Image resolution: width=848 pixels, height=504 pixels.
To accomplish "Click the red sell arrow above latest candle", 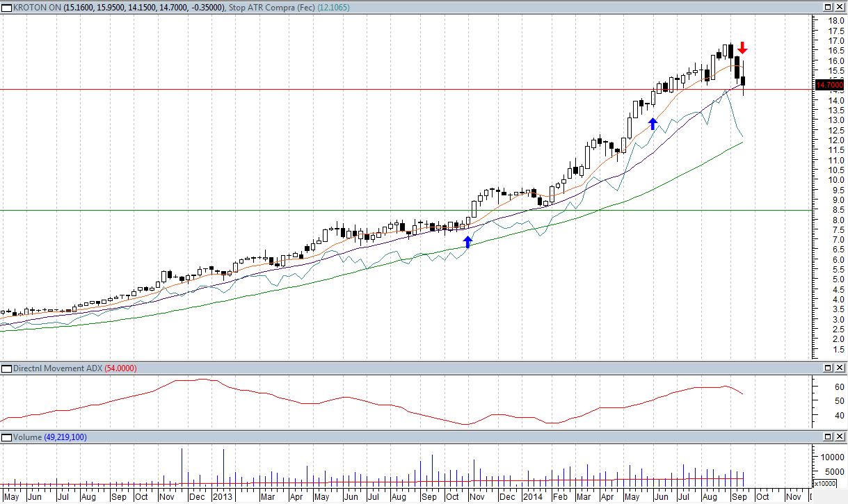I will coord(742,48).
